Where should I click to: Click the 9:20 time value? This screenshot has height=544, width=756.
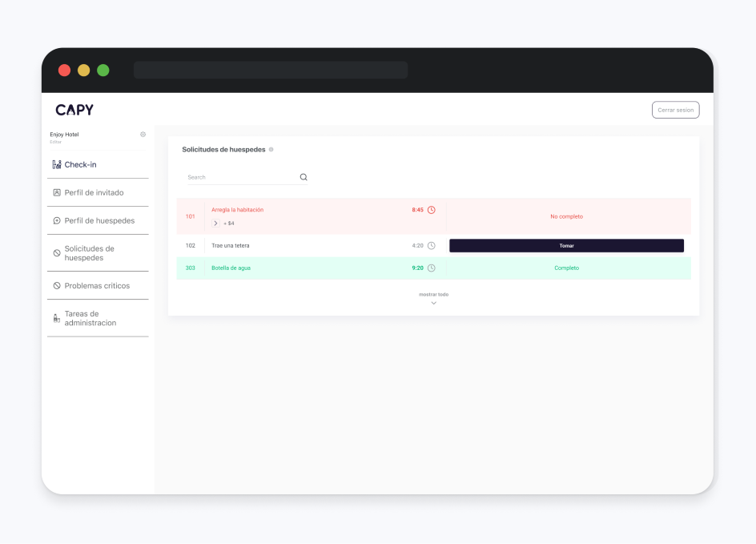[417, 268]
